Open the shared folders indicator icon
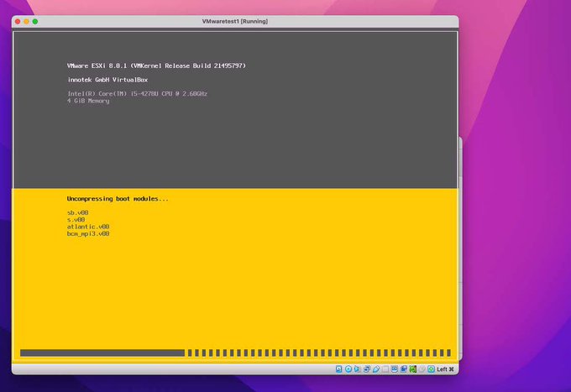571x392 pixels. [385, 369]
